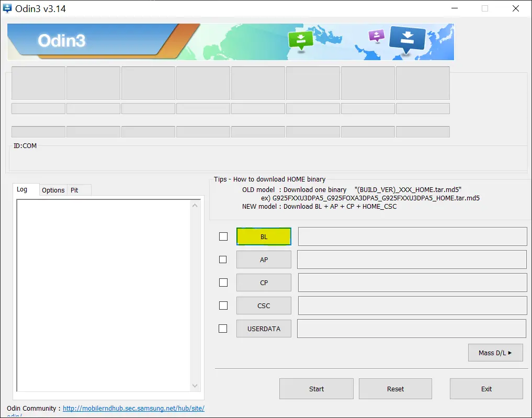Click the Odin3 logo in the banner
The height and width of the screenshot is (418, 532).
coord(61,41)
